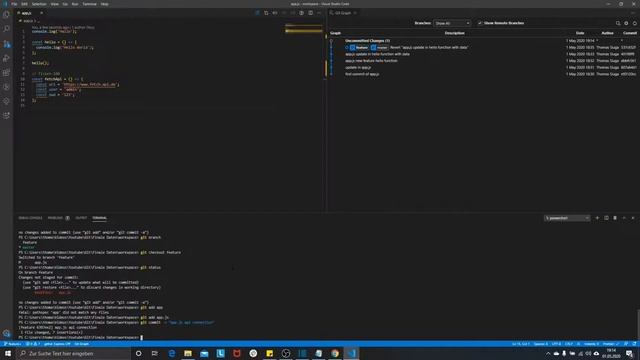Image resolution: width=640 pixels, height=360 pixels.
Task: Click the master branch label in Git Graph
Action: (x=380, y=48)
